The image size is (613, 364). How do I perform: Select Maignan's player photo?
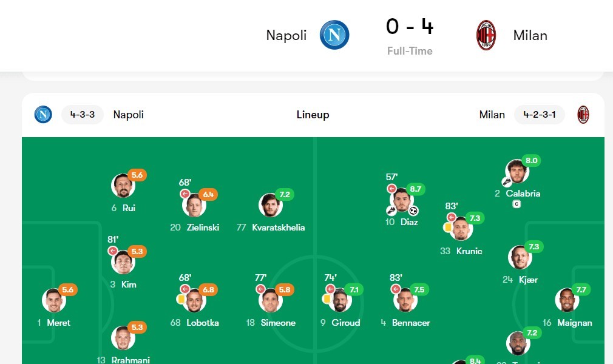coord(567,300)
